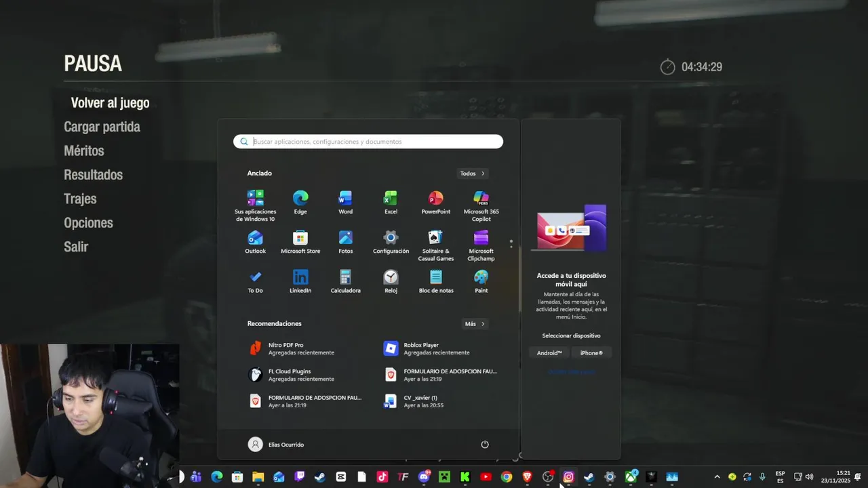Select Android device option

pos(549,352)
